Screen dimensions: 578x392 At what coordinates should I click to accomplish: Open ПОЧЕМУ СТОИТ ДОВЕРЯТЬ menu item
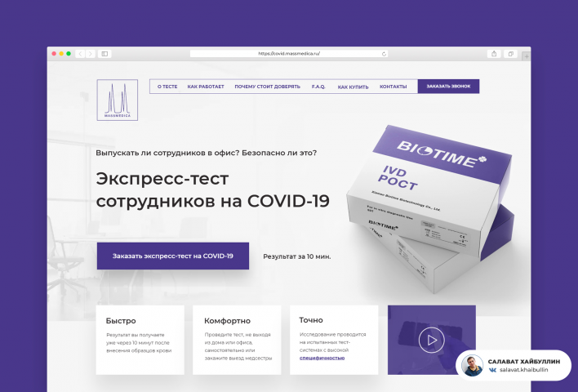[267, 87]
